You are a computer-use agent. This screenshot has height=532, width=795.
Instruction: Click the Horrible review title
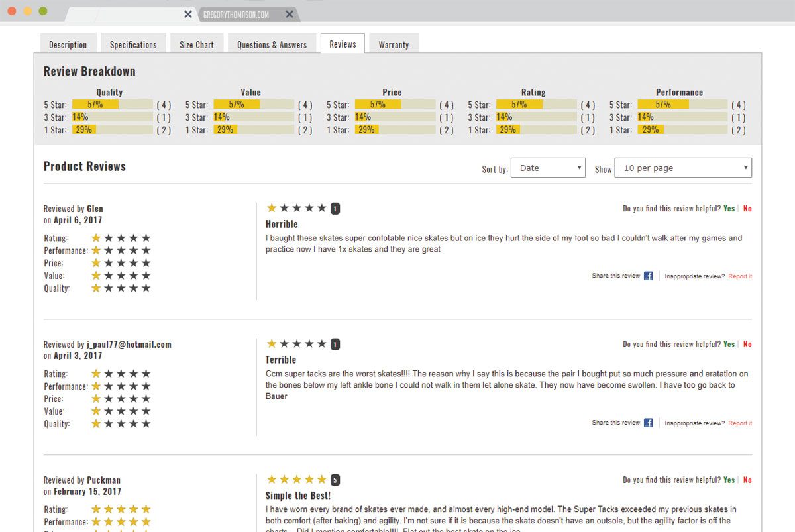pos(282,224)
